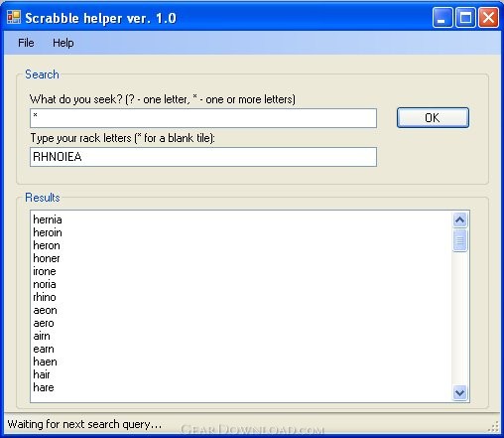Viewport: 504px width, 438px height.
Task: Focus the 'What do you seek' pattern field
Action: 203,118
